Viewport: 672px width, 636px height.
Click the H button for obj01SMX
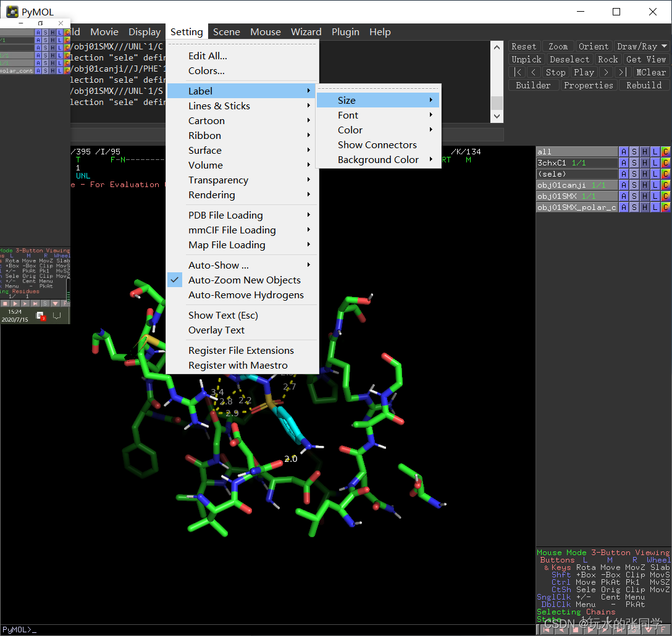645,196
